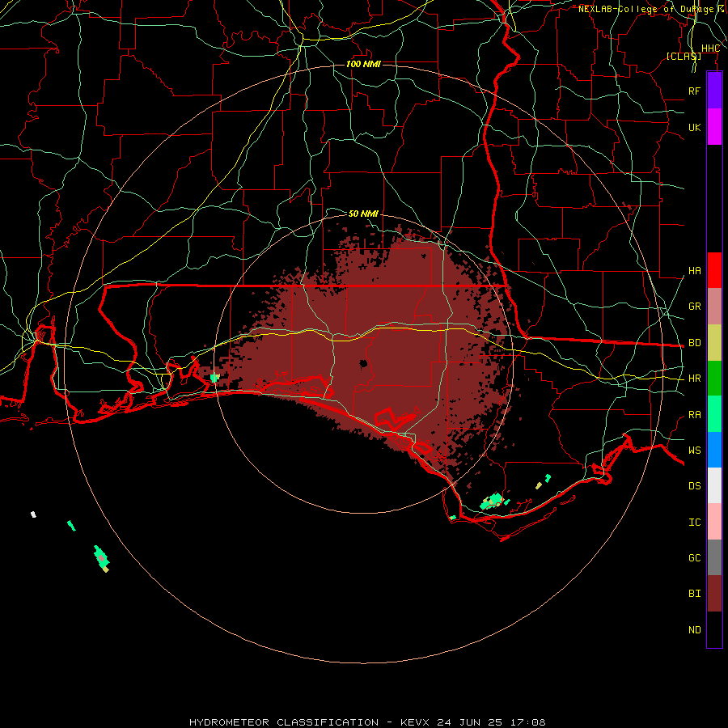Screen dimensions: 728x728
Task: Click the BI brown legend swatch
Action: click(714, 594)
